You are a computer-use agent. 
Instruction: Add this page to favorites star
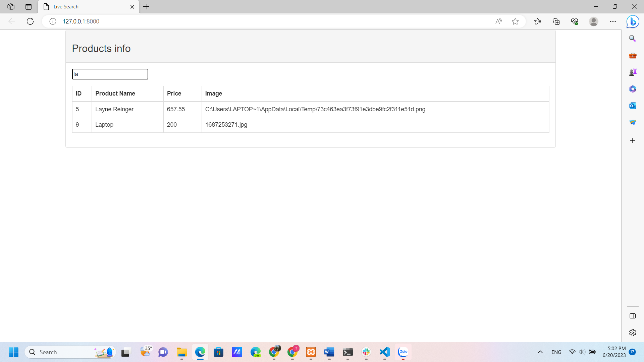point(515,21)
